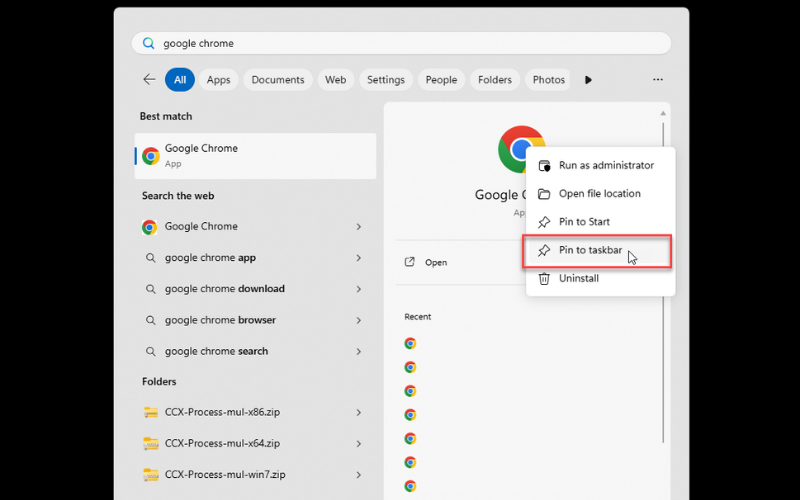Choose Open file location from context menu
Screen dimensions: 800x500
coord(601,194)
